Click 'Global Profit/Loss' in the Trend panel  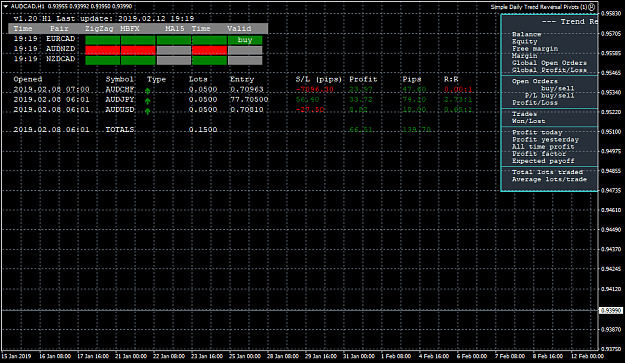(x=549, y=70)
